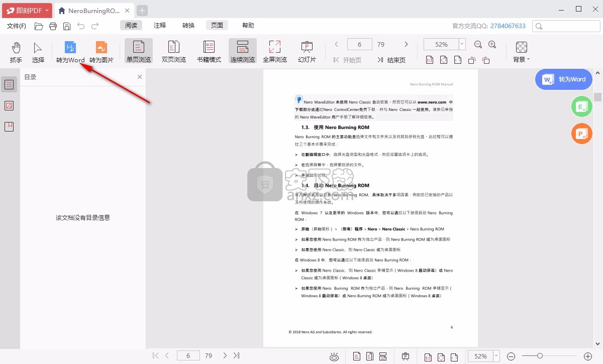
Task: Increase zoom with bottom plus button
Action: tap(587, 356)
